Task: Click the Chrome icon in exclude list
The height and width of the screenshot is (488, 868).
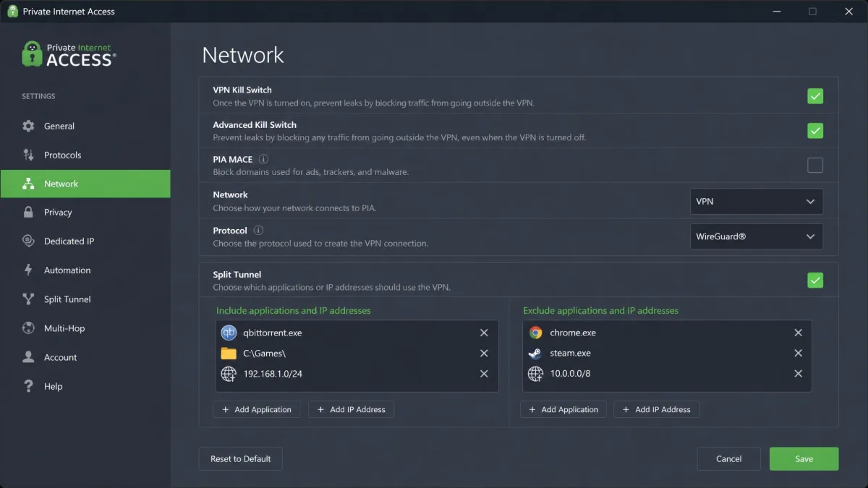Action: coord(535,333)
